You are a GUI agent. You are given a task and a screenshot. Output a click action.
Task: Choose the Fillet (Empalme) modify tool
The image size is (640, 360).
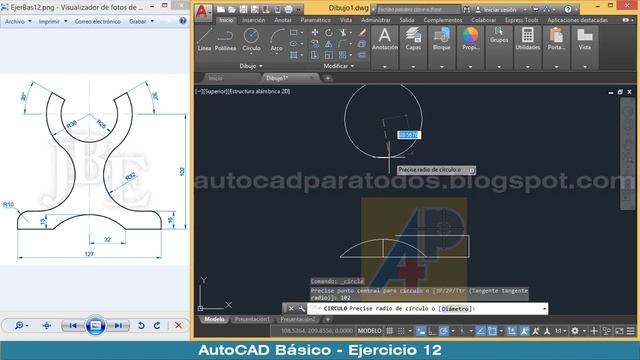pos(343,43)
